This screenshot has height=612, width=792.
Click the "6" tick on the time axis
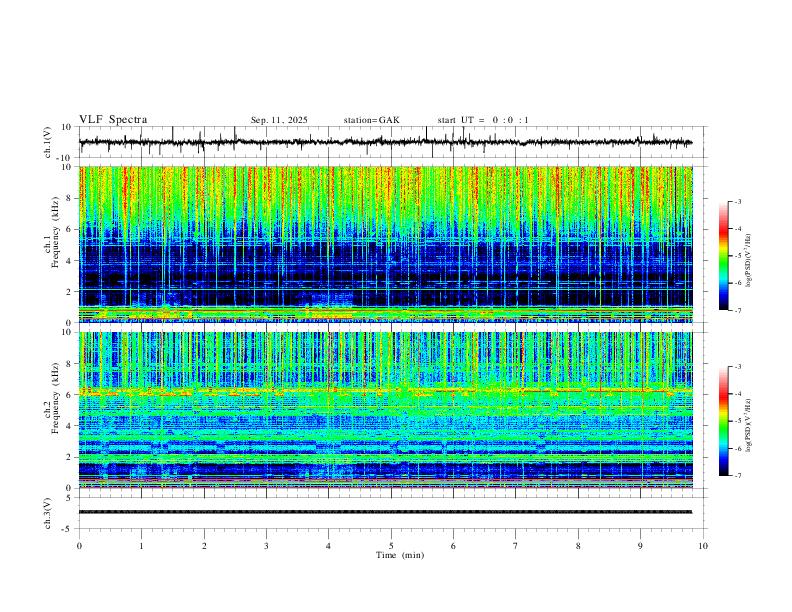[454, 546]
